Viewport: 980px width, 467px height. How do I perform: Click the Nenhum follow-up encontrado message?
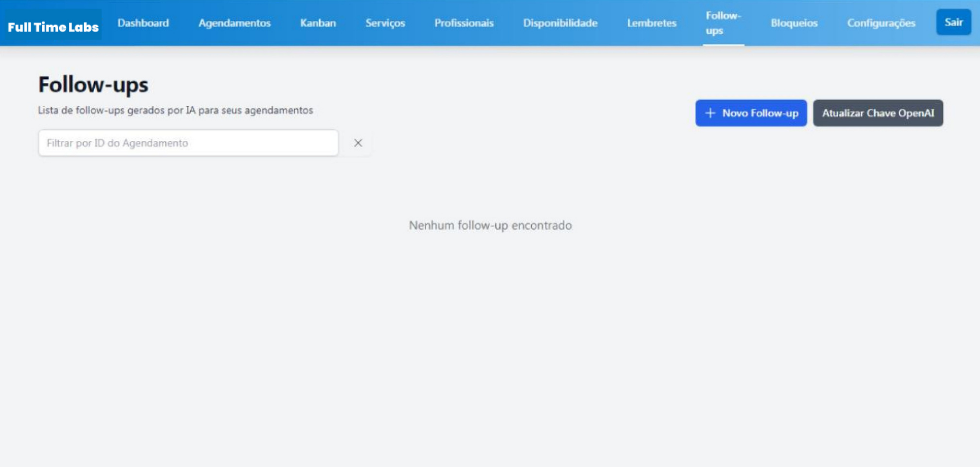pyautogui.click(x=490, y=225)
